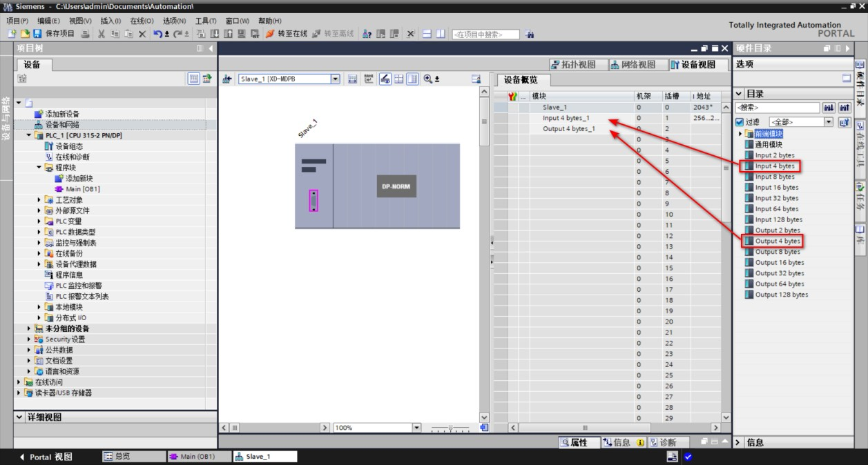Click the Portal 视图 button
This screenshot has height=465, width=868.
click(x=46, y=457)
